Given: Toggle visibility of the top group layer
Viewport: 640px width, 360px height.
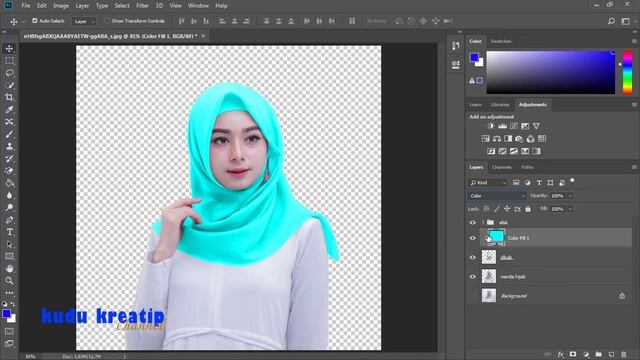Looking at the screenshot, I should click(473, 222).
